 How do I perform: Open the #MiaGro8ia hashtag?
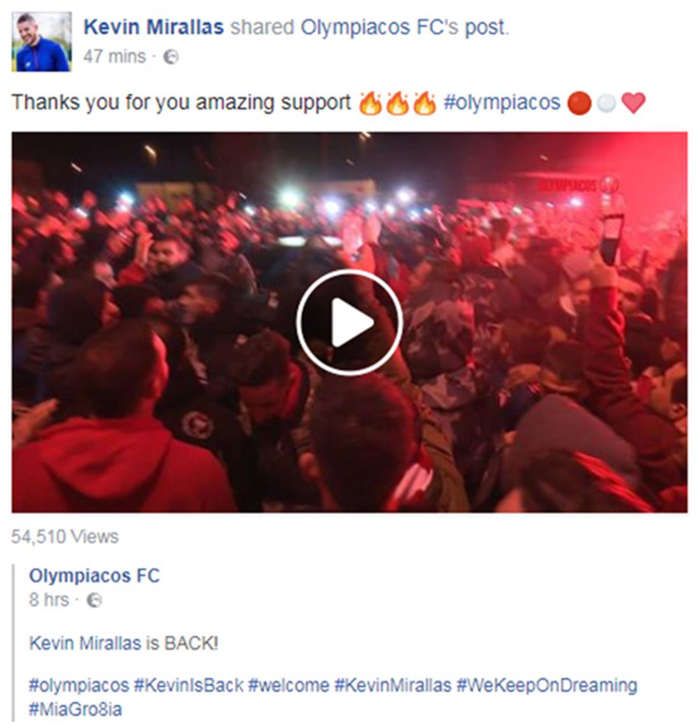click(x=75, y=710)
